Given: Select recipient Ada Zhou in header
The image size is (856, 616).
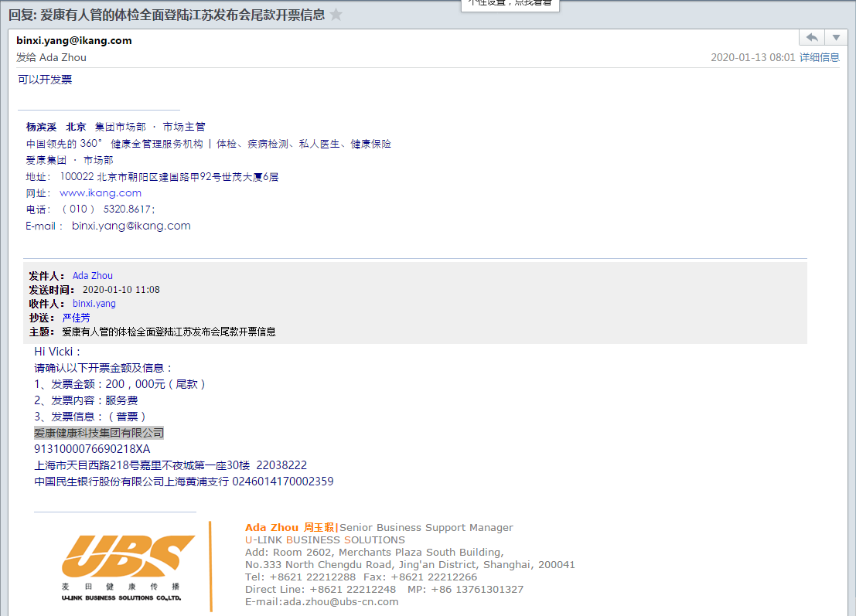Looking at the screenshot, I should click(x=63, y=57).
